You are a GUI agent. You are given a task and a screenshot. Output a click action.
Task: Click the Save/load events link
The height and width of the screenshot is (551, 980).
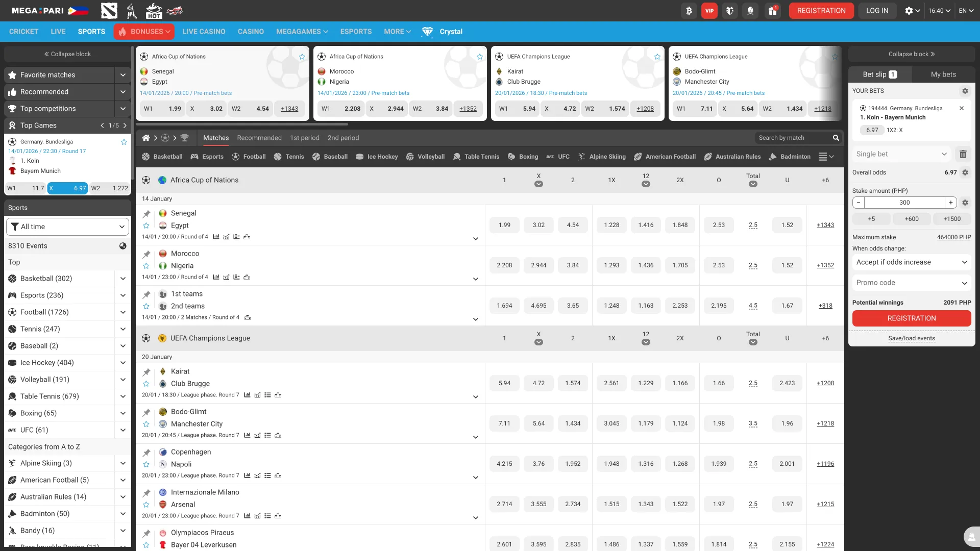point(912,338)
